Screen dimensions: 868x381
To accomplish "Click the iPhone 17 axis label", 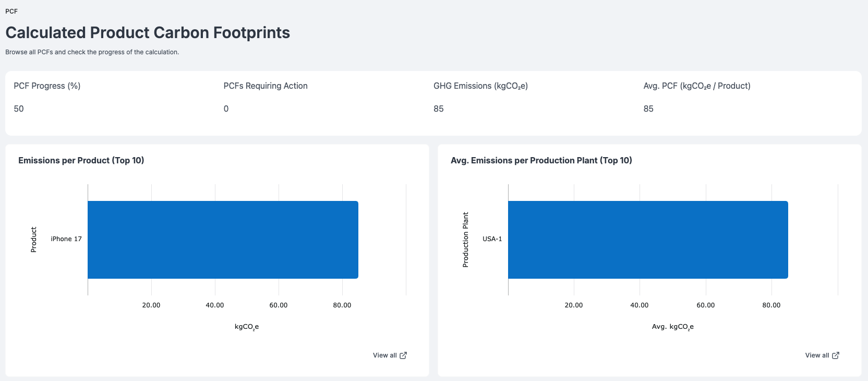I will 66,239.
